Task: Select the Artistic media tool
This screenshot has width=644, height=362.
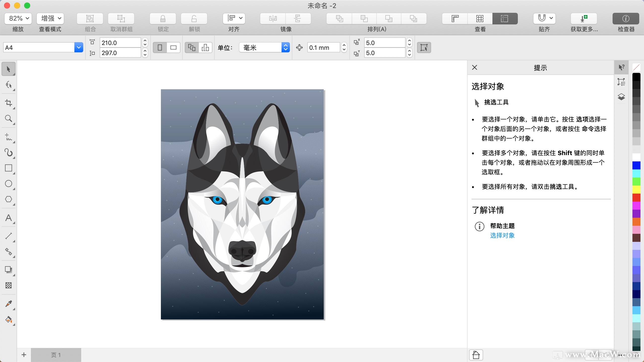Action: click(x=9, y=152)
